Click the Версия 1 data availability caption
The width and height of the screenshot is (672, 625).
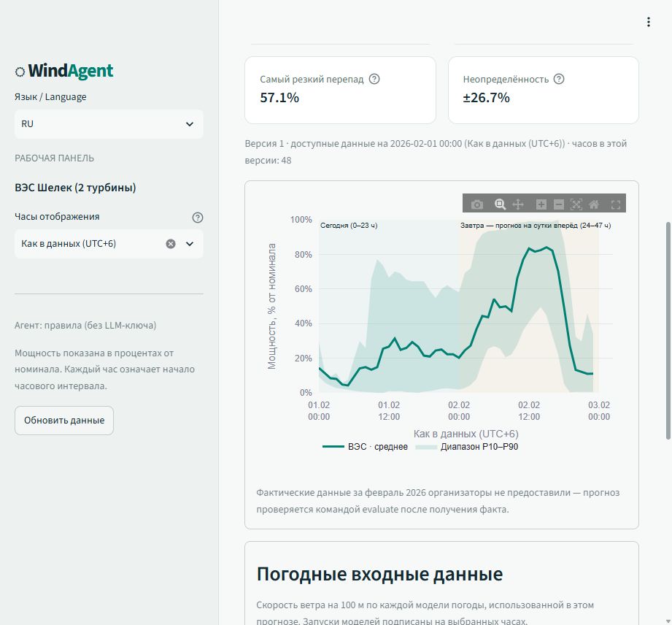click(x=436, y=152)
